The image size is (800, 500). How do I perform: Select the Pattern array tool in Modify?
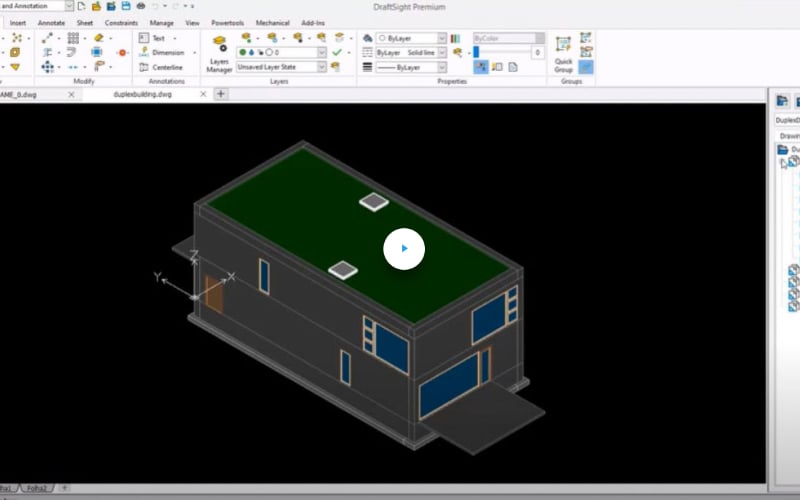click(x=73, y=38)
